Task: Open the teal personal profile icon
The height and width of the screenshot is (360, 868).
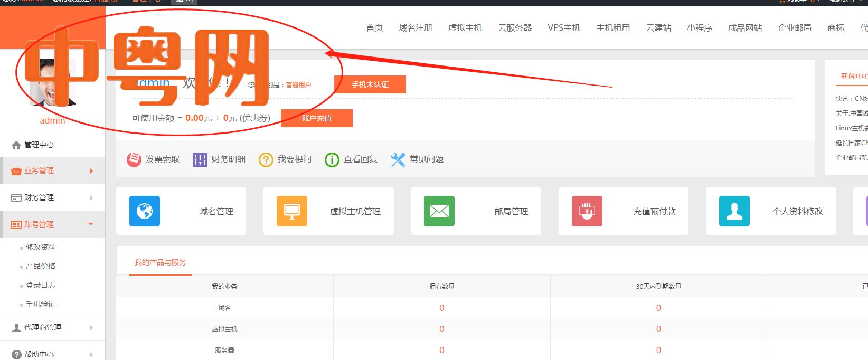Action: 734,211
